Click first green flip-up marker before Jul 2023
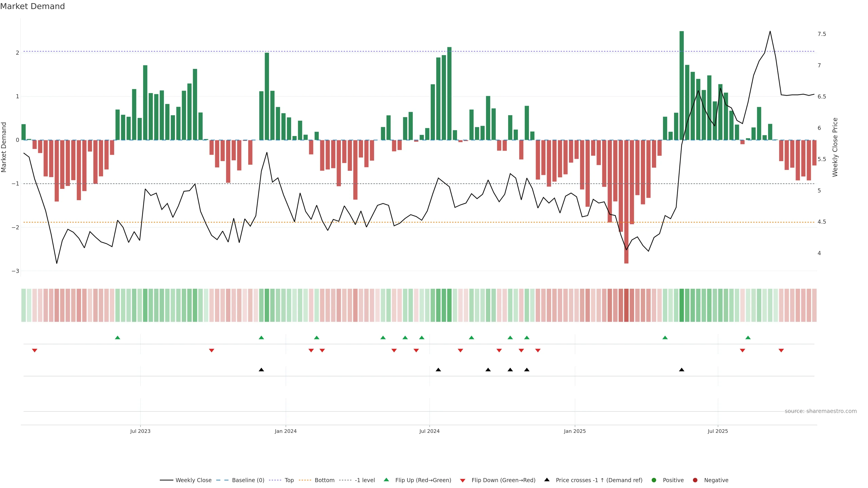This screenshot has height=488, width=868. (118, 338)
